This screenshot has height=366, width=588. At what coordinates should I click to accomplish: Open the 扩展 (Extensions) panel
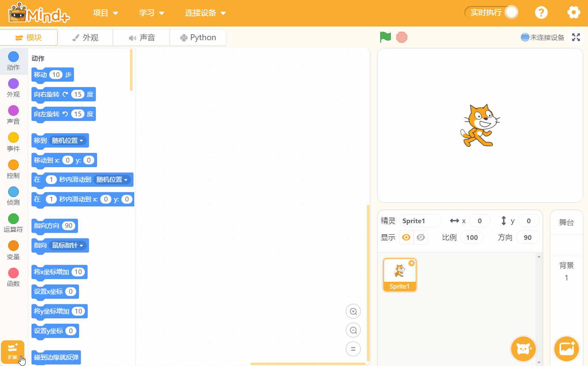pos(13,351)
